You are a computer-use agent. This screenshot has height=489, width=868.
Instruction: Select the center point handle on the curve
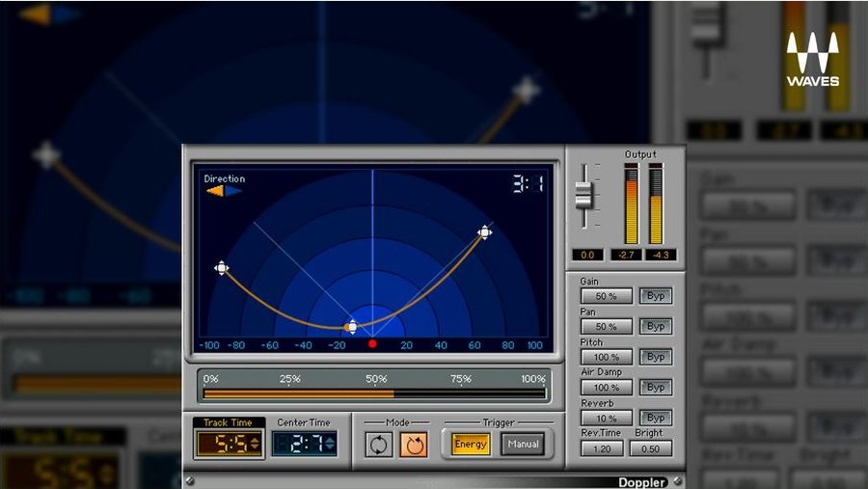click(351, 327)
